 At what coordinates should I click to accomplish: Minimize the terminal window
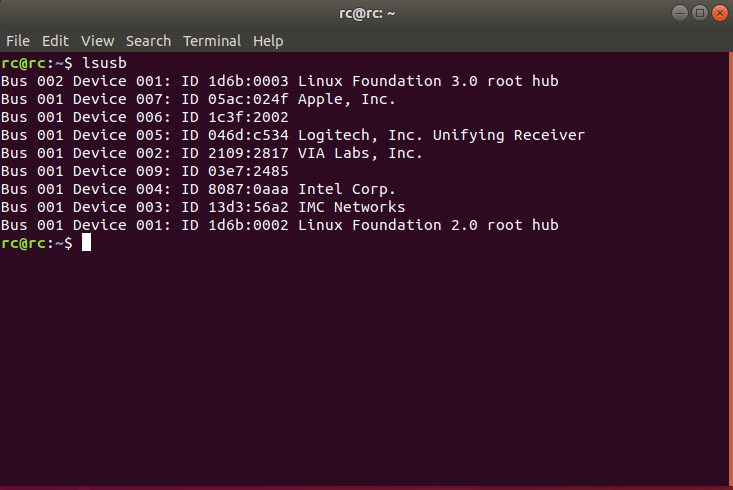pyautogui.click(x=681, y=13)
